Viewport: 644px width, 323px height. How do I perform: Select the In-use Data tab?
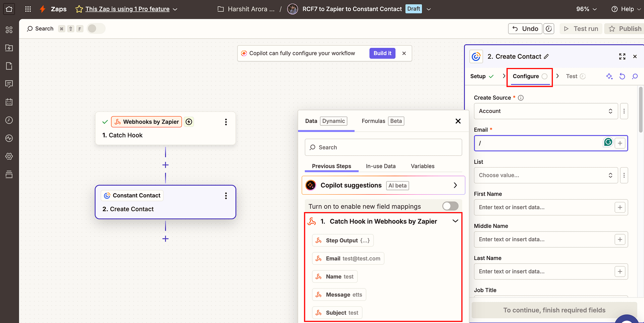pyautogui.click(x=381, y=166)
